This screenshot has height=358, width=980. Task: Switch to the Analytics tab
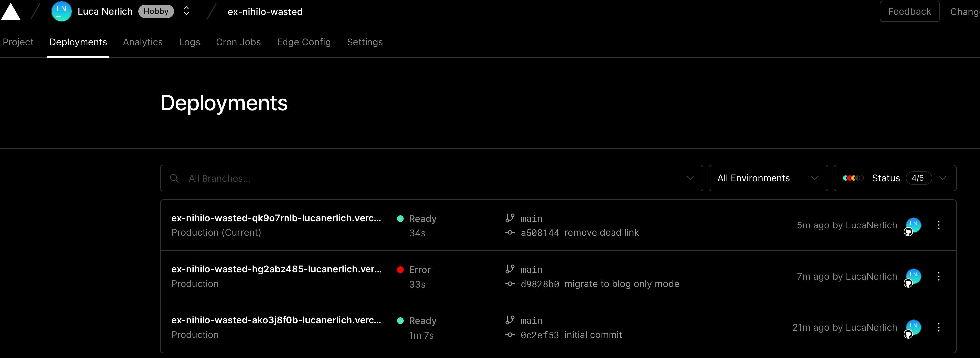143,42
